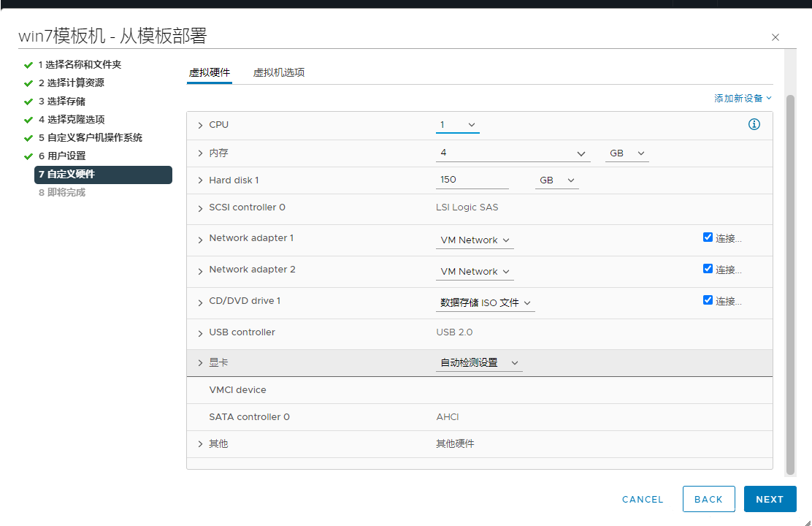Click the CPU info icon
This screenshot has width=812, height=526.
pyautogui.click(x=754, y=124)
